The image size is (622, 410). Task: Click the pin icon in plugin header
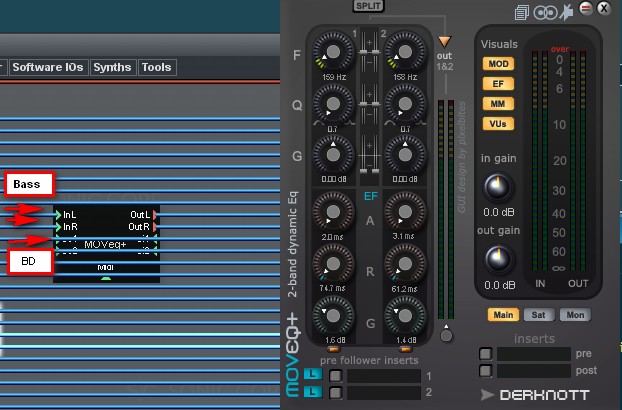point(567,11)
